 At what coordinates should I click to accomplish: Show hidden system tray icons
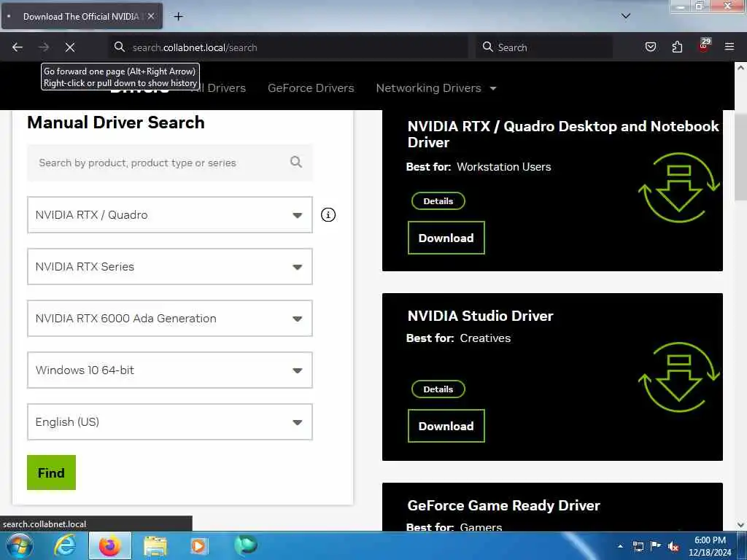620,546
